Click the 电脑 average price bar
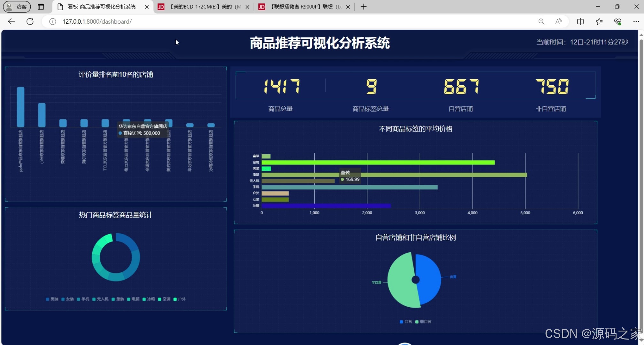Image resolution: width=644 pixels, height=345 pixels. [x=394, y=175]
